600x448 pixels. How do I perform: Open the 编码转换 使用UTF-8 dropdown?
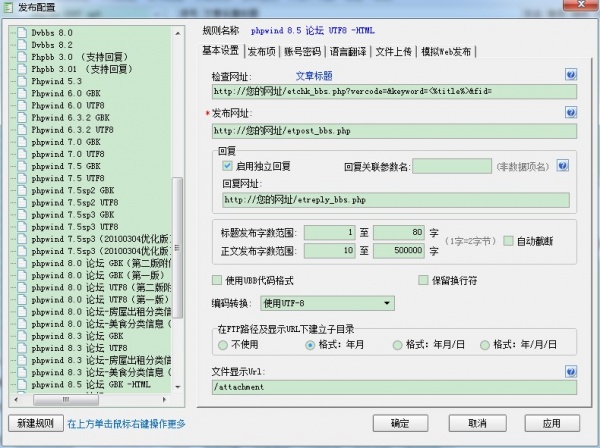(x=328, y=303)
